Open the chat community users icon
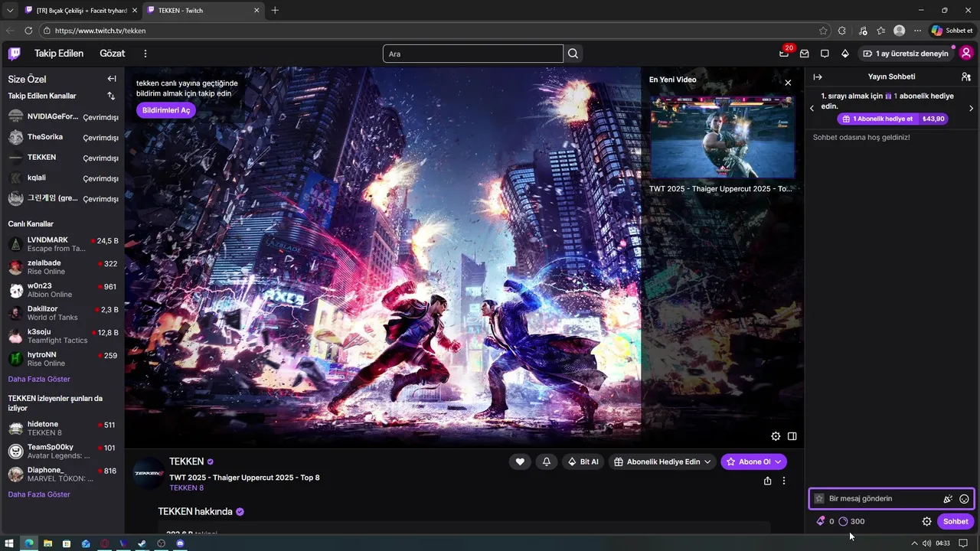Screen dimensions: 980x551 (x=966, y=77)
